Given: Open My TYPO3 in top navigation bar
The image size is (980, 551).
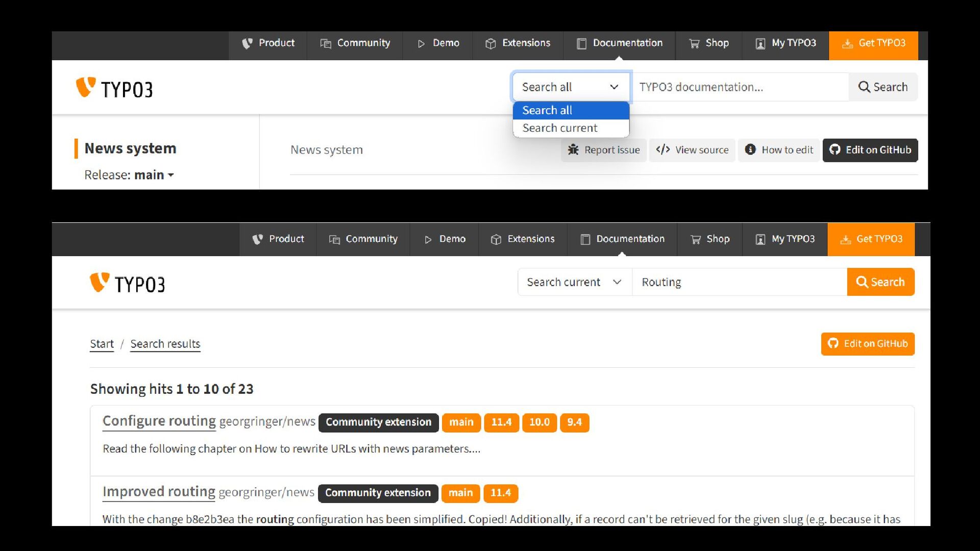Looking at the screenshot, I should click(x=786, y=43).
